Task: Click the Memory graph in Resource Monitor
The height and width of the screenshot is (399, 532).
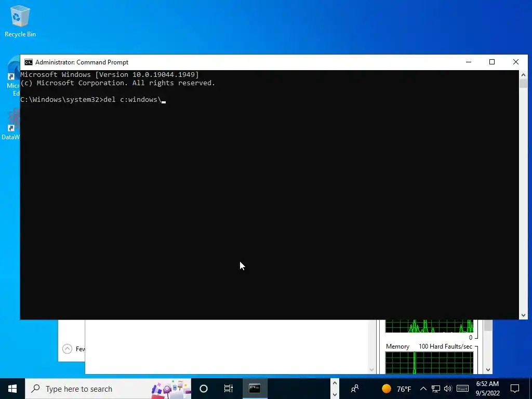Action: point(429,363)
